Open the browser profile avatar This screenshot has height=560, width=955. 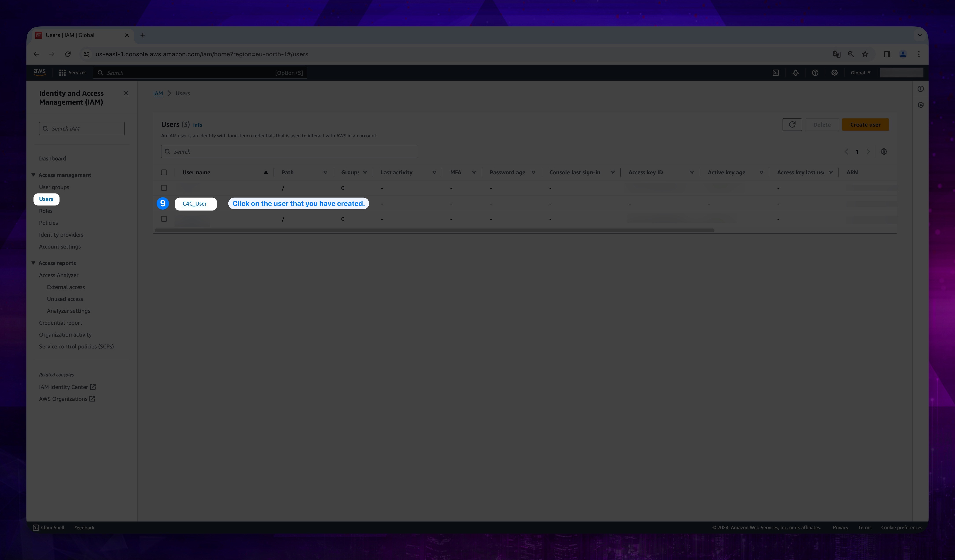(x=903, y=54)
